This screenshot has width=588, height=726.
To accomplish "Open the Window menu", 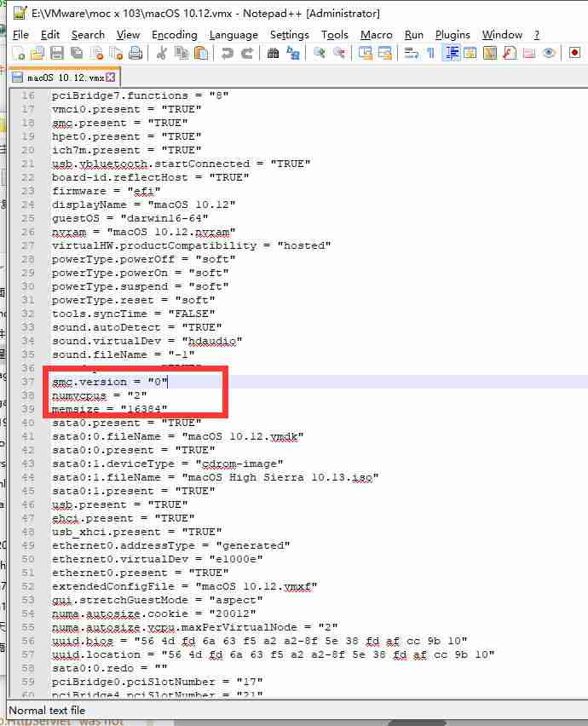I will (x=502, y=35).
